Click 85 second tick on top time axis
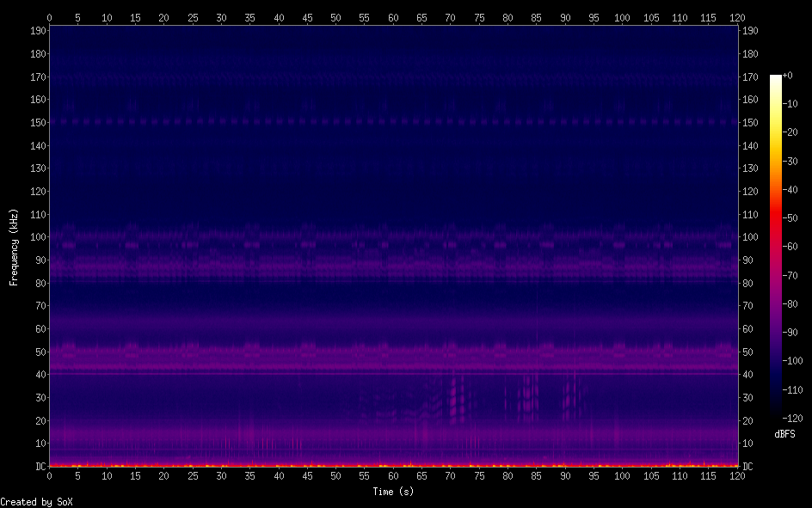 537,16
